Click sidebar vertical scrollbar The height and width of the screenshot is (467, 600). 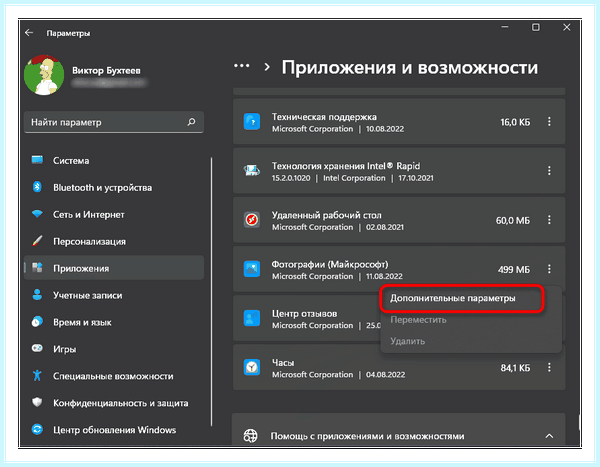(211, 292)
